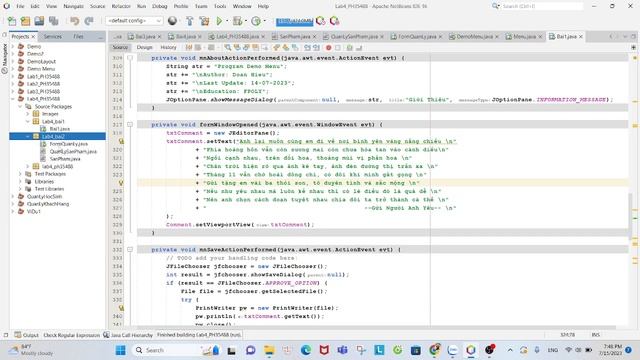Build the project with hammer icon
Screen dimensions: 640x360
point(189,21)
